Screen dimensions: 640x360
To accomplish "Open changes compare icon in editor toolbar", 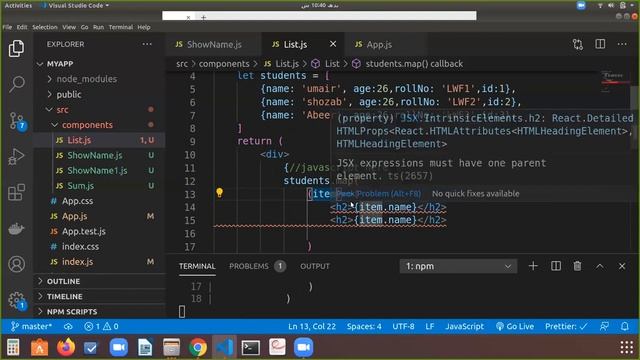I will [578, 44].
